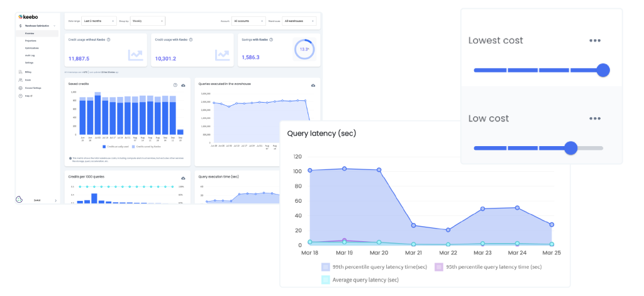Open the Lowest cost three-dot menu
This screenshot has height=296, width=644.
point(595,41)
